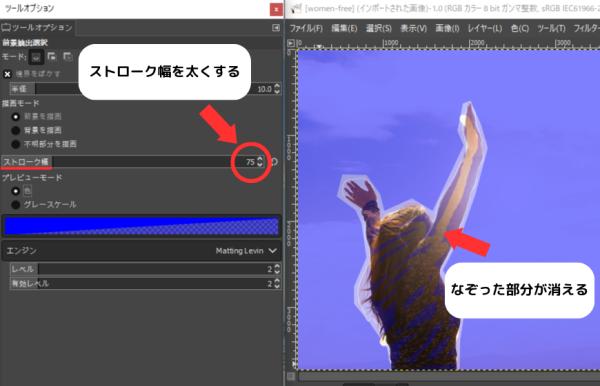Open the Edit (編集) menu
600x386 pixels.
tap(344, 28)
